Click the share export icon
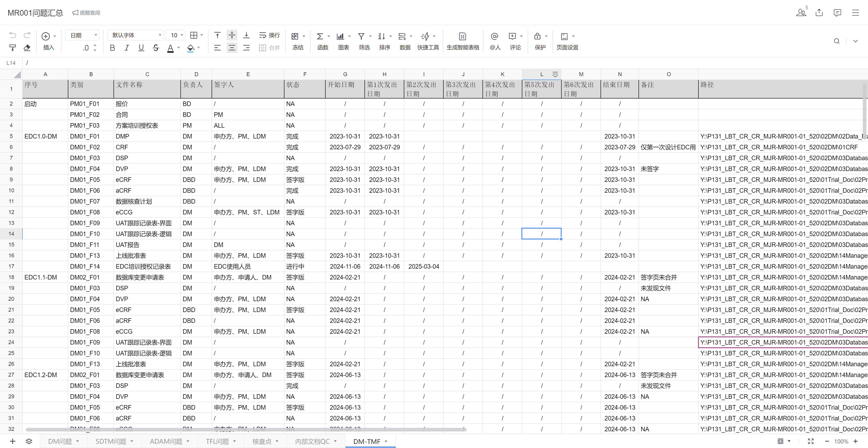 [819, 12]
